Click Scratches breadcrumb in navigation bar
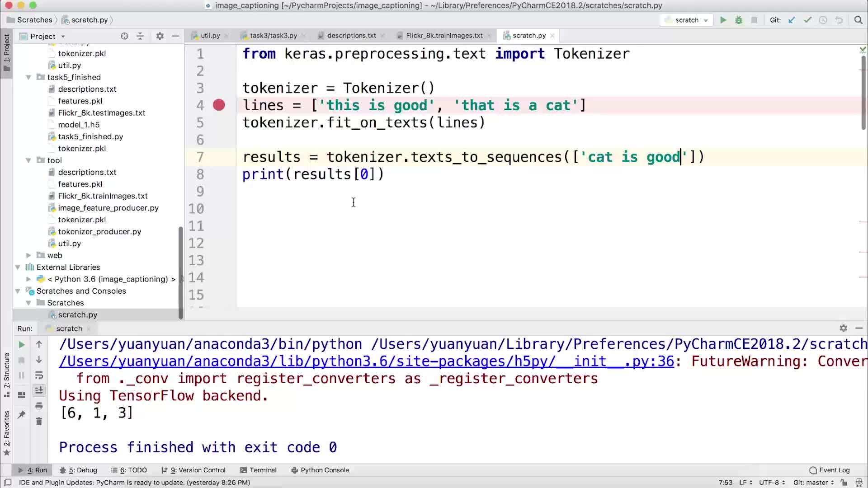 30,20
